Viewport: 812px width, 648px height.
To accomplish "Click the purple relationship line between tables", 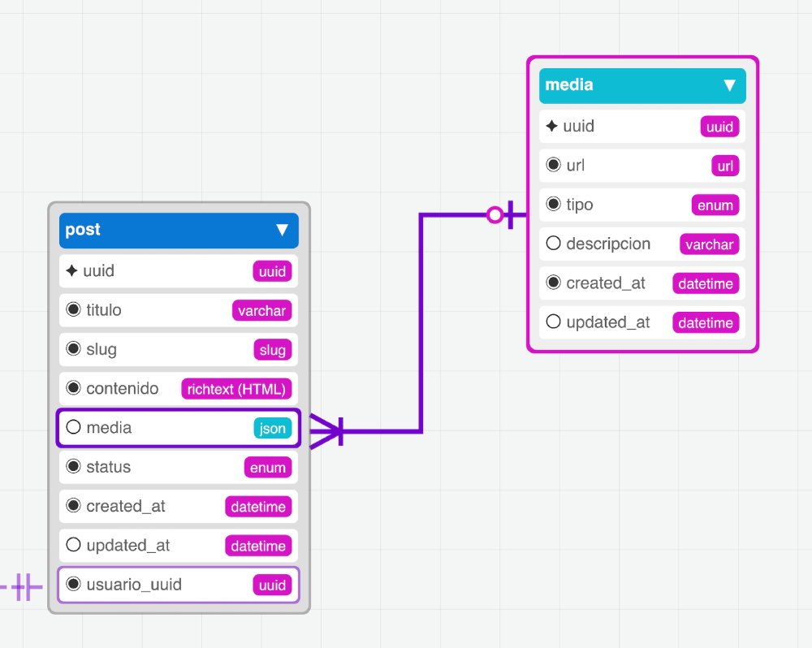I will 421,325.
